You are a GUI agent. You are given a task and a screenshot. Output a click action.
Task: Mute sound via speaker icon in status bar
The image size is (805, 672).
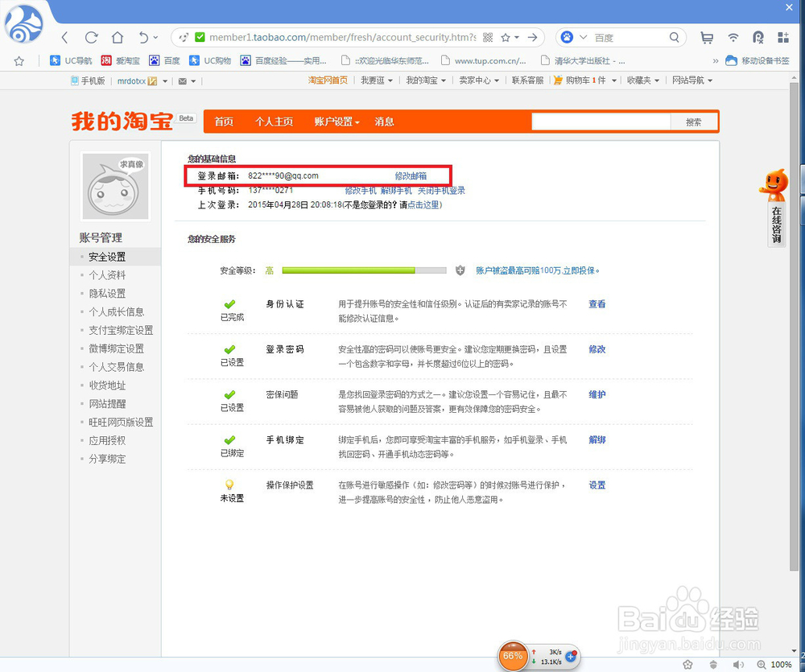click(738, 665)
